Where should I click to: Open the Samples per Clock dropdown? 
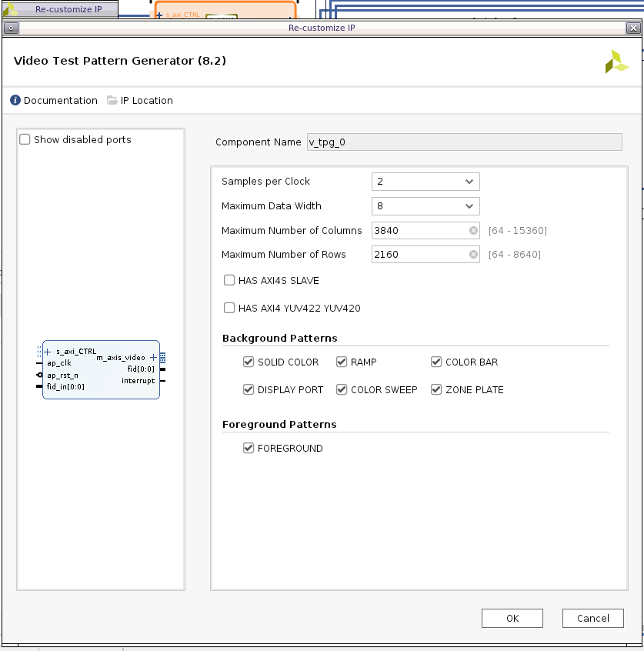[x=425, y=182]
